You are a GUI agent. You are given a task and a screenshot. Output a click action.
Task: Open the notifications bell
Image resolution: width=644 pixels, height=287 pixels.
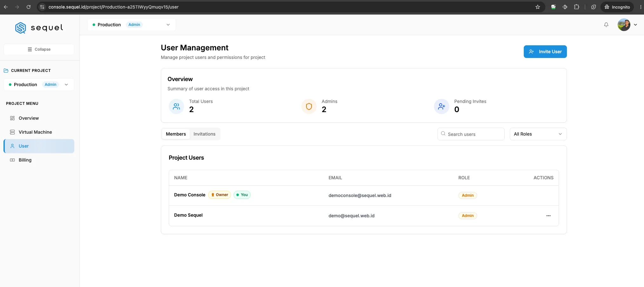tap(606, 25)
